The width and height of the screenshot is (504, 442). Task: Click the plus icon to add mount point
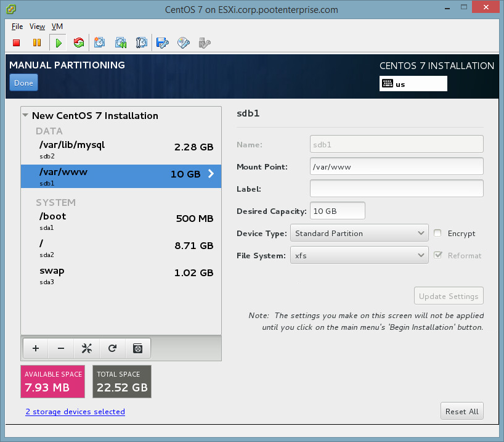click(x=36, y=348)
